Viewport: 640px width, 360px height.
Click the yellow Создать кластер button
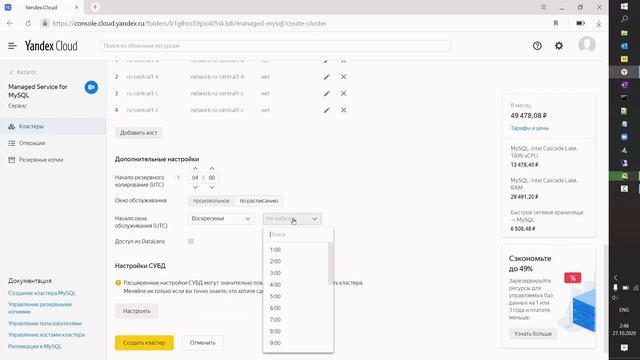tap(144, 343)
